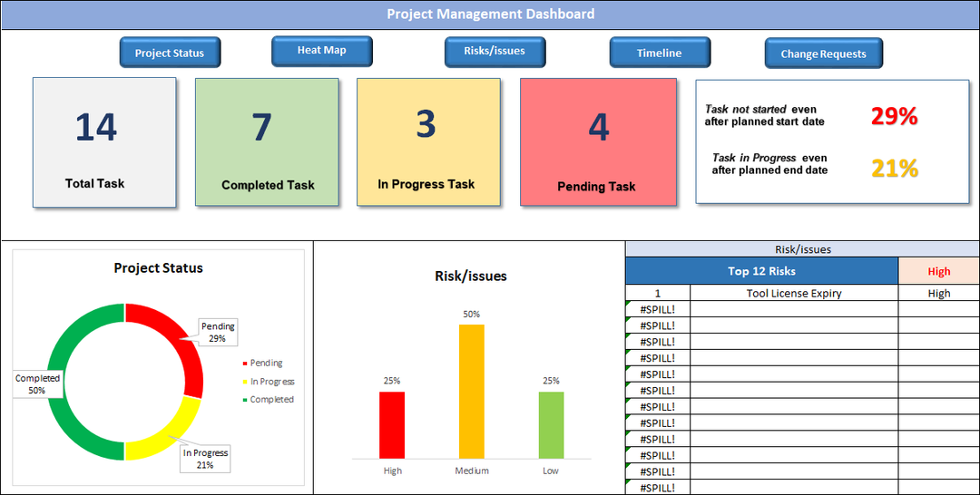Select the red Pending Task card

click(598, 141)
